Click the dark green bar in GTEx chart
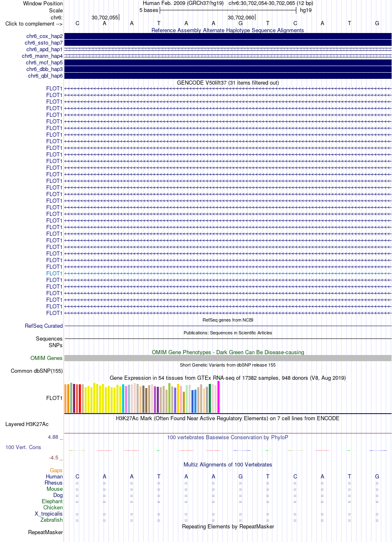Screen dimensions: 392x542 click(x=210, y=398)
